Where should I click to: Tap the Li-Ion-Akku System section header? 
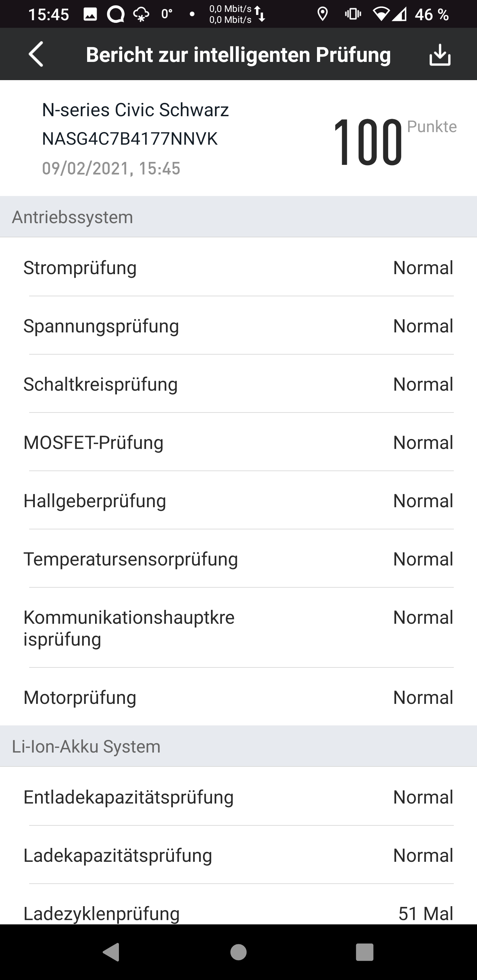click(x=238, y=746)
